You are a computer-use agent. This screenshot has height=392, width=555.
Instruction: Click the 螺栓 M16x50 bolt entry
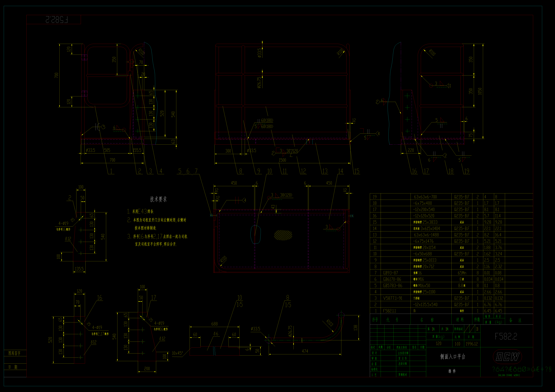tap(422, 285)
